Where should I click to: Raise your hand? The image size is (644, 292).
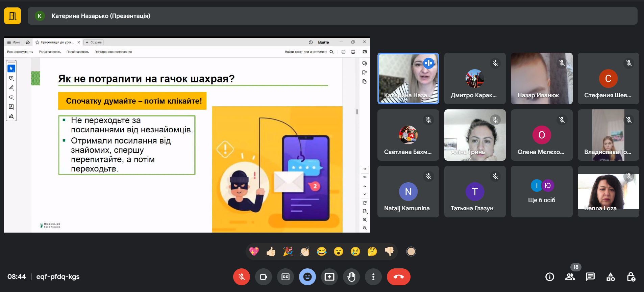(351, 277)
